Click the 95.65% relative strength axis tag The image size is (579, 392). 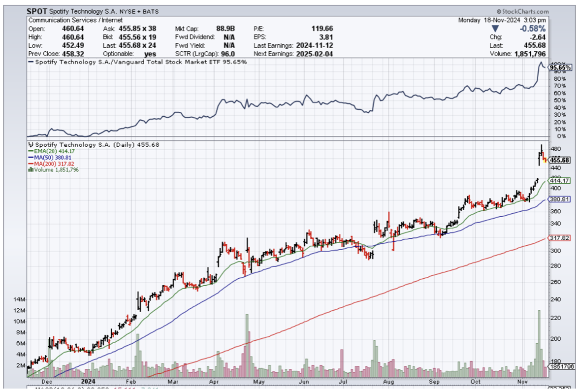click(560, 67)
